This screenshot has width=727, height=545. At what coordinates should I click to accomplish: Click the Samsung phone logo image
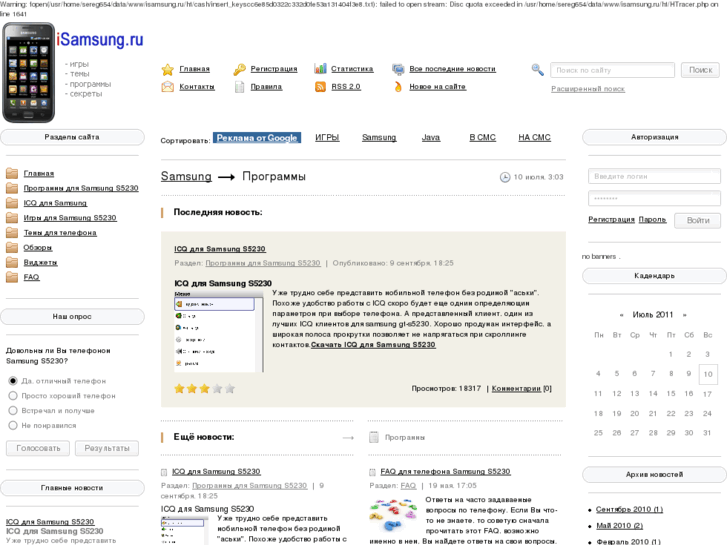[29, 72]
